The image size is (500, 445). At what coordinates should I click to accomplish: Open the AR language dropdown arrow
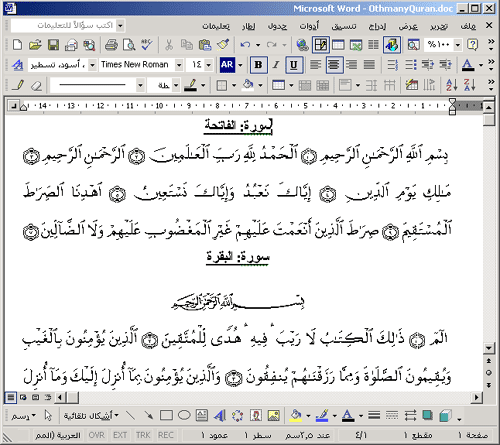click(x=240, y=65)
